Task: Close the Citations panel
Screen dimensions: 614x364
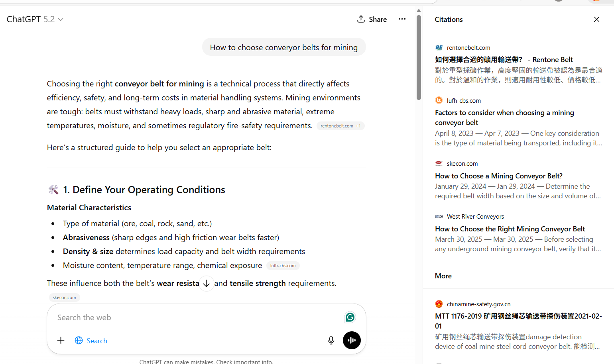Action: [596, 19]
